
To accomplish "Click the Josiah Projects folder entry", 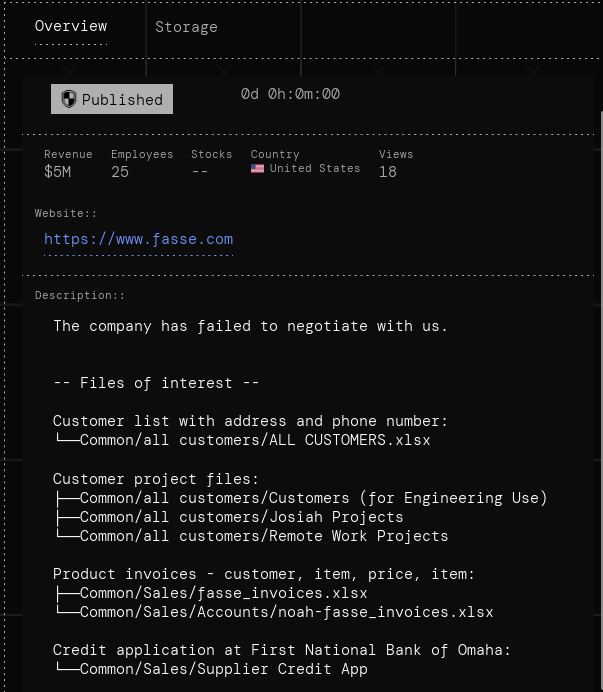I will click(241, 517).
